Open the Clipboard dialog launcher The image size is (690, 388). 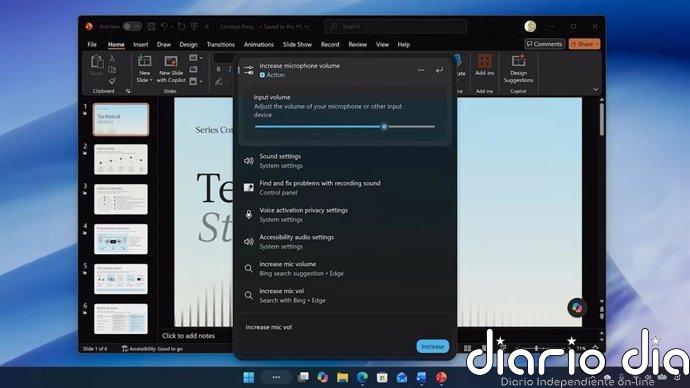(x=128, y=91)
